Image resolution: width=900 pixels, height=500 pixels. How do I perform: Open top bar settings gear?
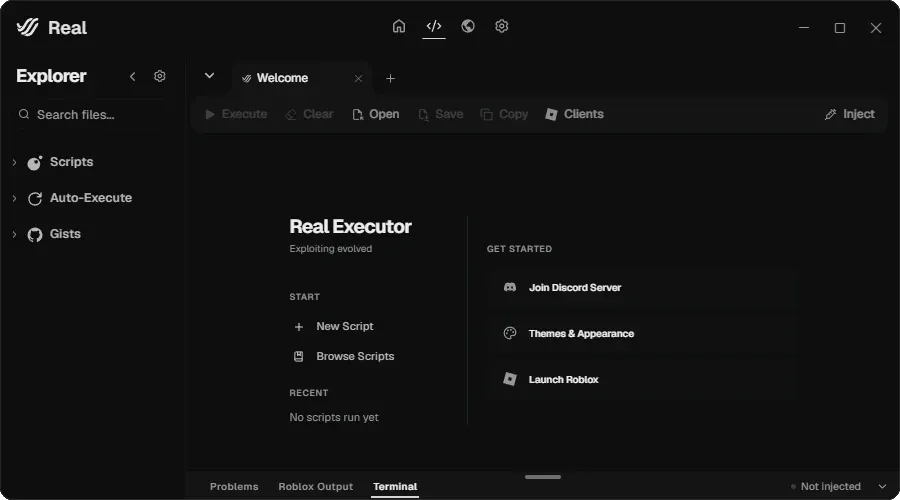[502, 26]
